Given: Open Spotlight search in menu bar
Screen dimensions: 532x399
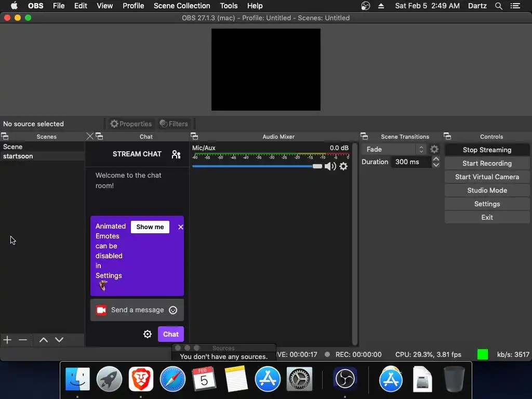Looking at the screenshot, I should tap(498, 6).
